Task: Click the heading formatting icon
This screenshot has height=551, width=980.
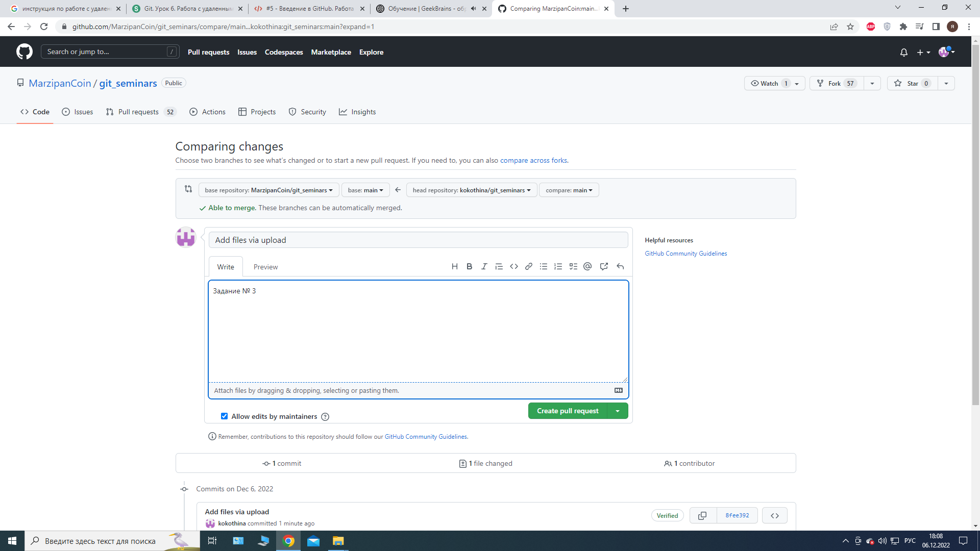Action: [x=454, y=266]
